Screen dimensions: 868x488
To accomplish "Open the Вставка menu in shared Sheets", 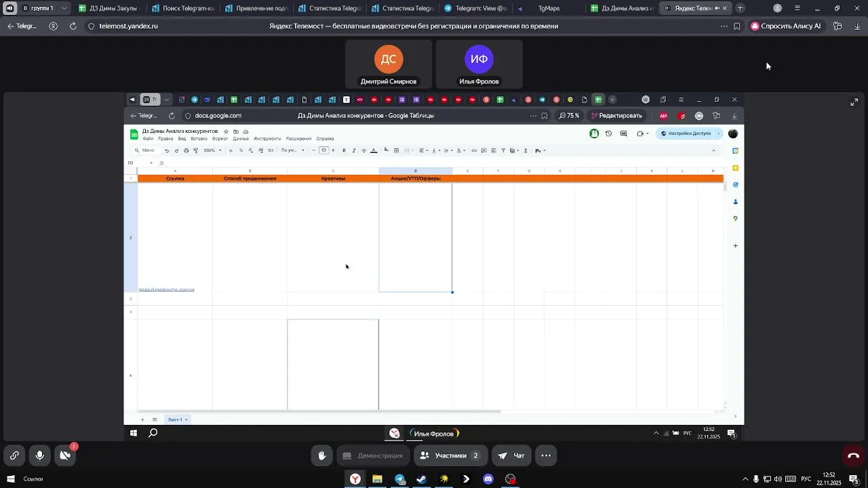I will click(199, 138).
